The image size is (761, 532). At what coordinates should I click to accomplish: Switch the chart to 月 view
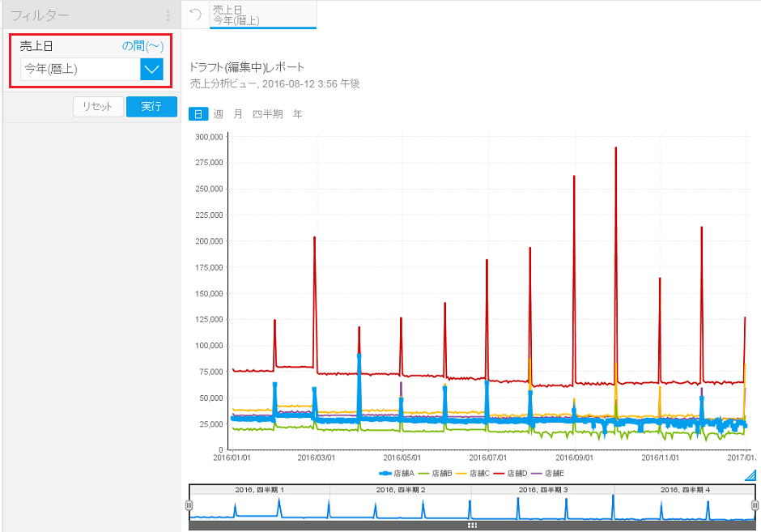(238, 114)
